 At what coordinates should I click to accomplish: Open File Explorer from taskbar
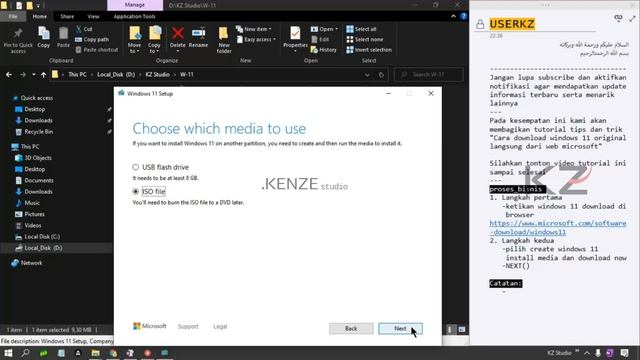(x=96, y=353)
